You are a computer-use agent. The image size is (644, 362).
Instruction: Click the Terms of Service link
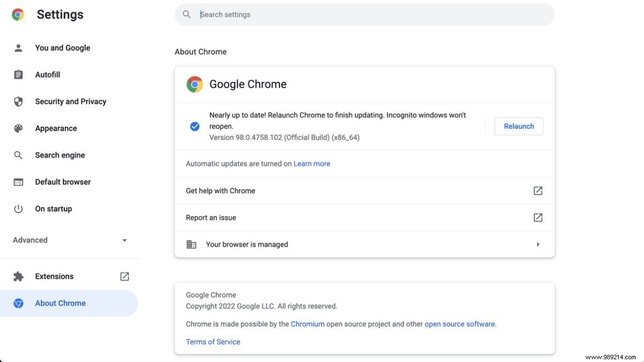pos(212,342)
